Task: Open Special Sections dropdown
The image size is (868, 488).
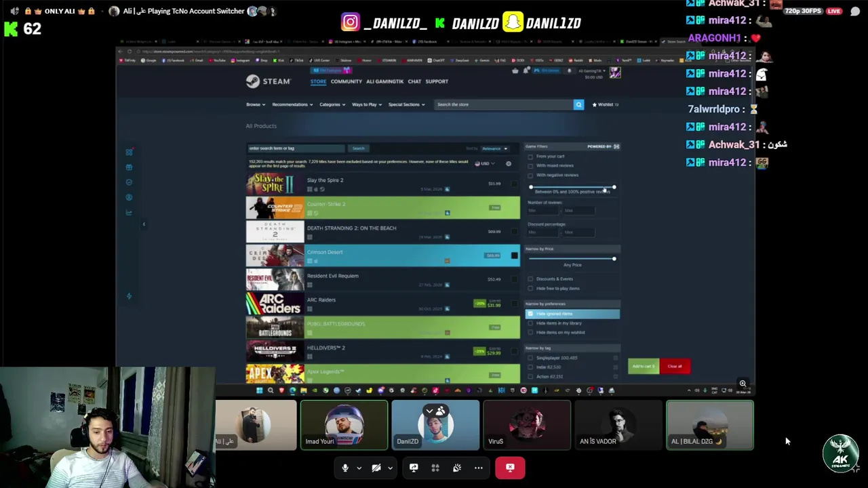Action: click(406, 104)
